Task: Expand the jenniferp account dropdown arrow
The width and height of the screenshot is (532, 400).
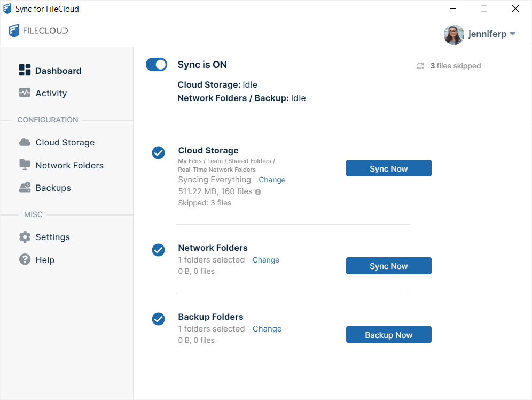Action: [x=512, y=34]
